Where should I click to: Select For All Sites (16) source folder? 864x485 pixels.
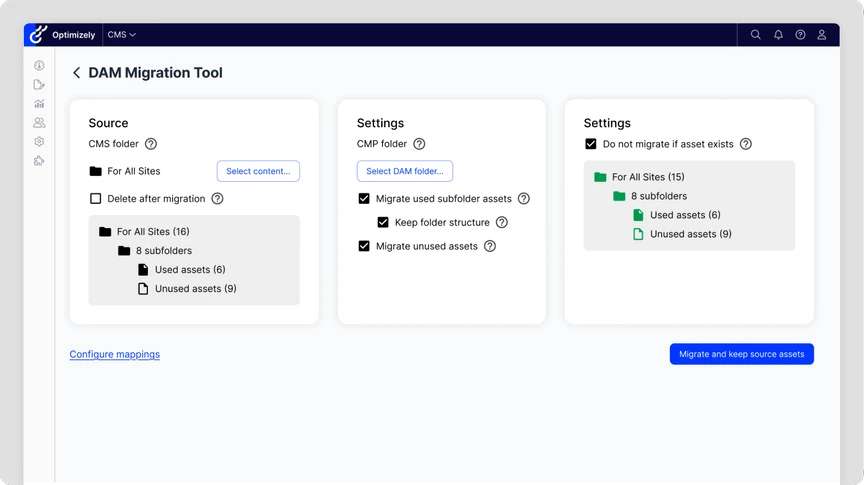144,231
